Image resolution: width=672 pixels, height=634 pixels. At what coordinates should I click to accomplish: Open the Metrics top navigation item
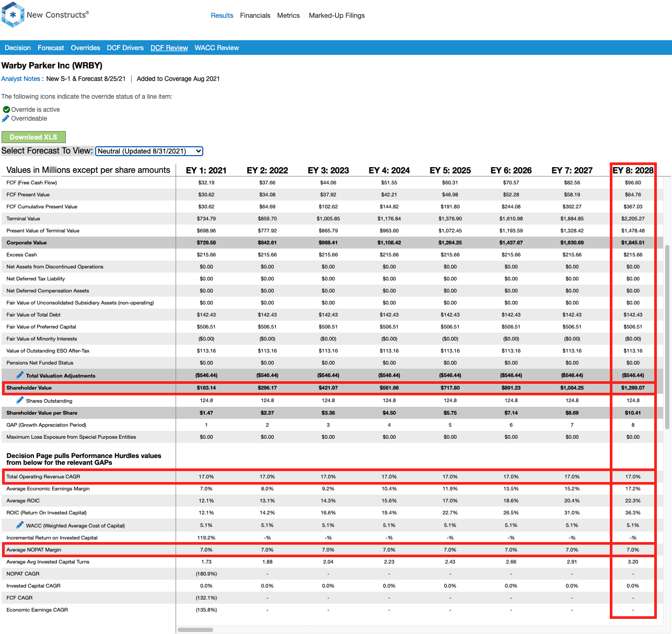(288, 16)
